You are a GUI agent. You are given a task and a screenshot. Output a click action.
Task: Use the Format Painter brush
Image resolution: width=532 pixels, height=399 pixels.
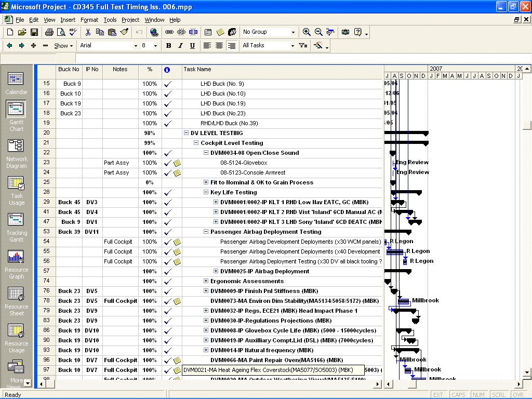coord(124,32)
